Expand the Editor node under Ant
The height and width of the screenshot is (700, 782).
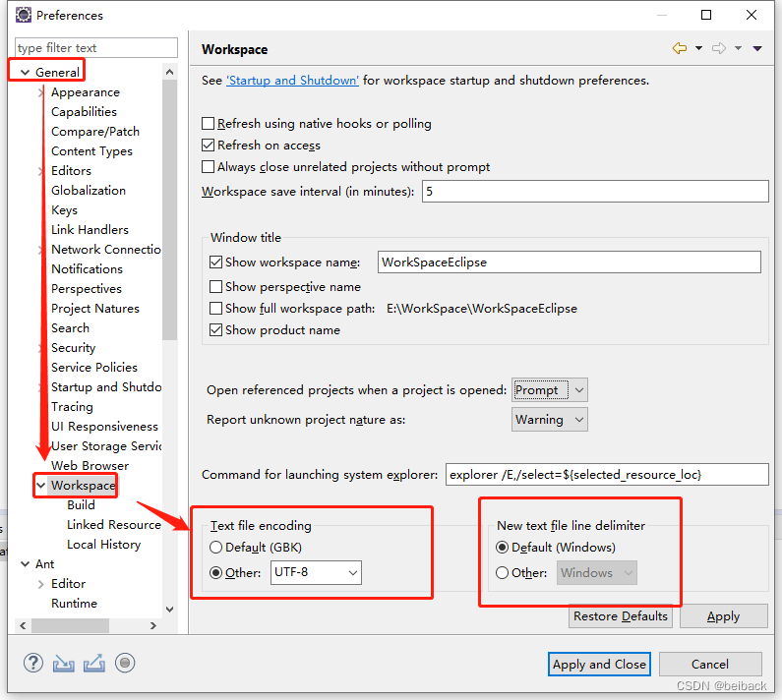click(41, 584)
